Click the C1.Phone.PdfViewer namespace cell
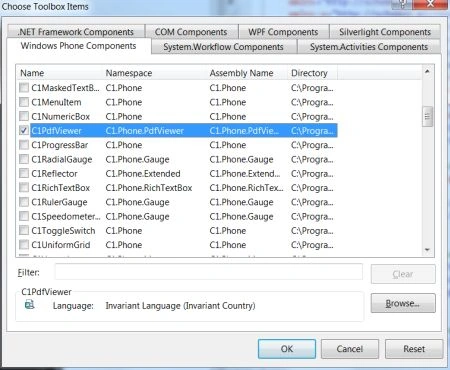450x370 pixels. point(145,130)
